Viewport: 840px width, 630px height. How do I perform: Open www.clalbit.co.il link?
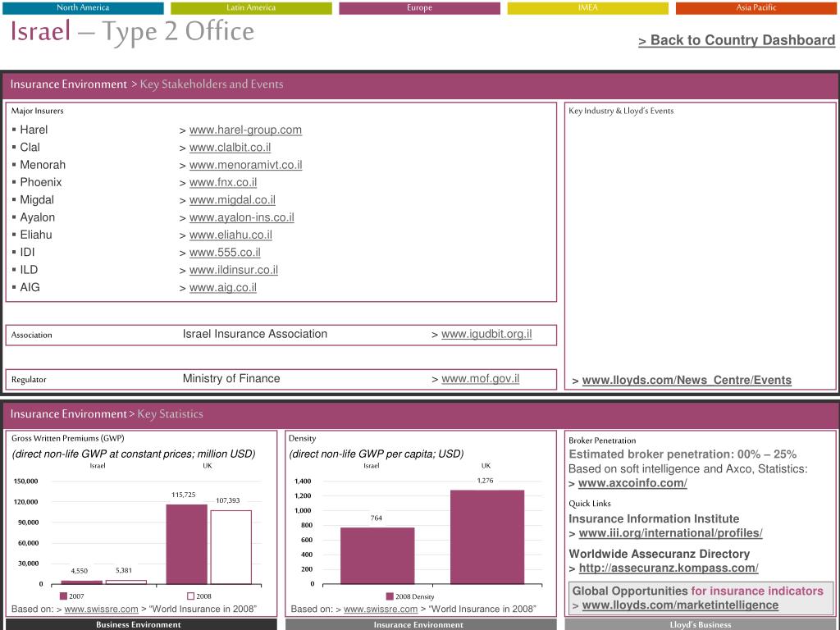[x=230, y=148]
